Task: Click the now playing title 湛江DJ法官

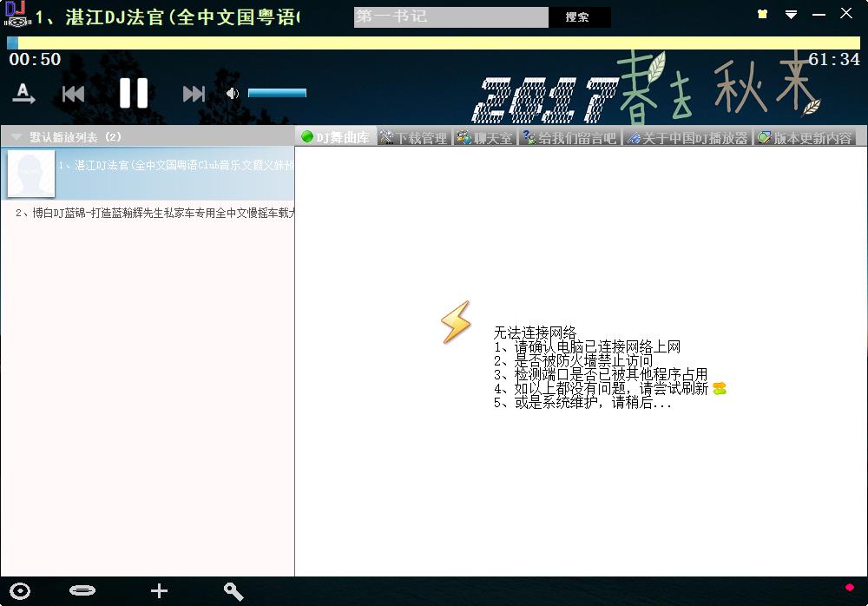Action: [x=168, y=17]
